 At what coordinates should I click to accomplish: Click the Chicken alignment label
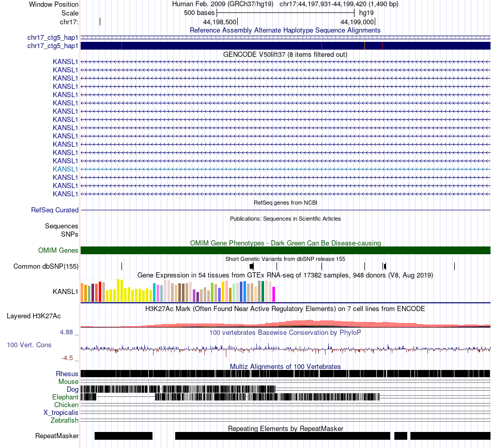click(x=66, y=405)
